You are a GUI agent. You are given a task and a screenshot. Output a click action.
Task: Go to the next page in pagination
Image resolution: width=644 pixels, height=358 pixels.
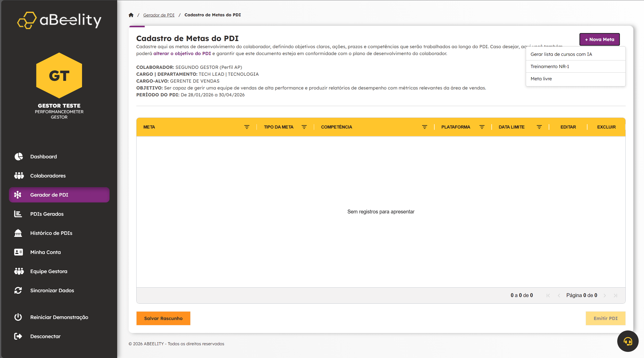tap(605, 295)
